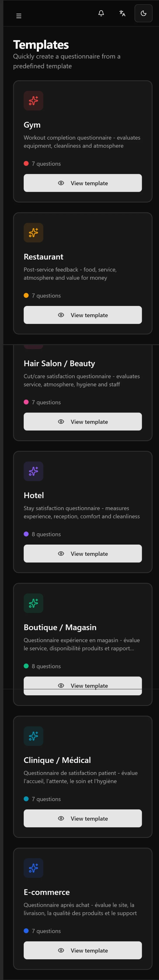Click the Boutique / Magasin sparkle icon
The width and height of the screenshot is (159, 980).
[34, 603]
